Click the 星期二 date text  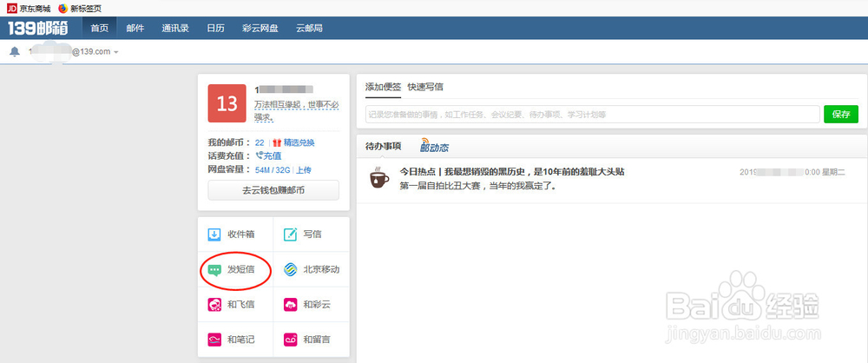point(833,172)
